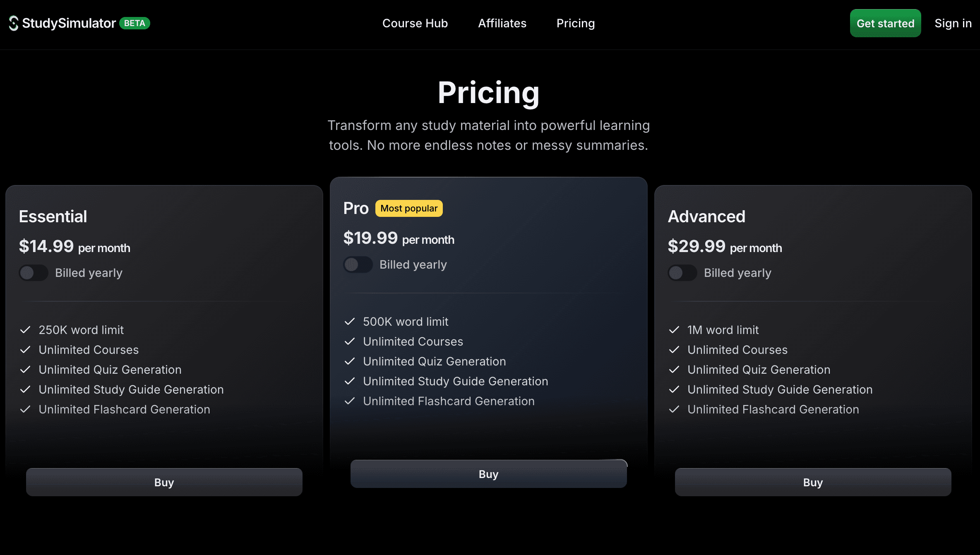Click the Sign in link

[x=953, y=23]
